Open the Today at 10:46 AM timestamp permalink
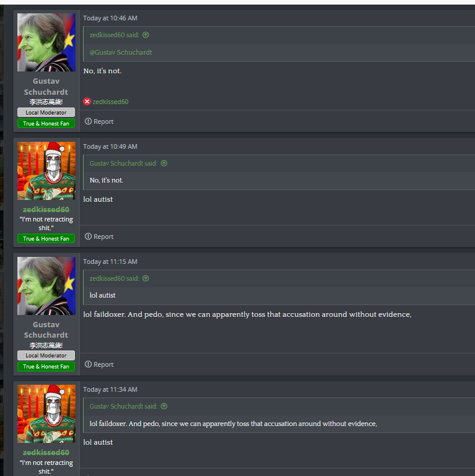 click(110, 18)
